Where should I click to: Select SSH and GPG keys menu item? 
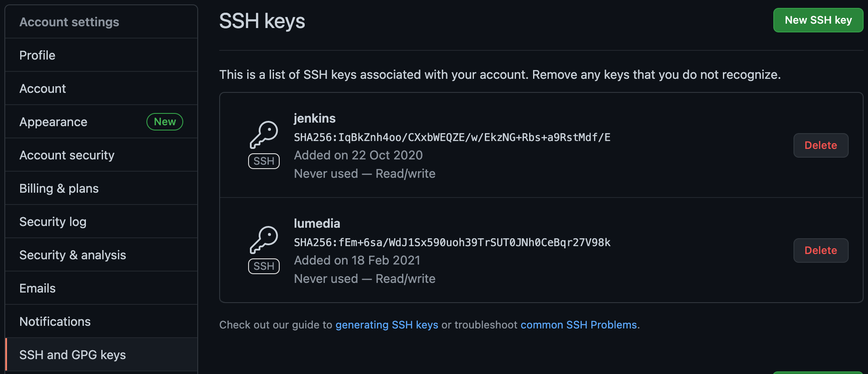tap(73, 355)
